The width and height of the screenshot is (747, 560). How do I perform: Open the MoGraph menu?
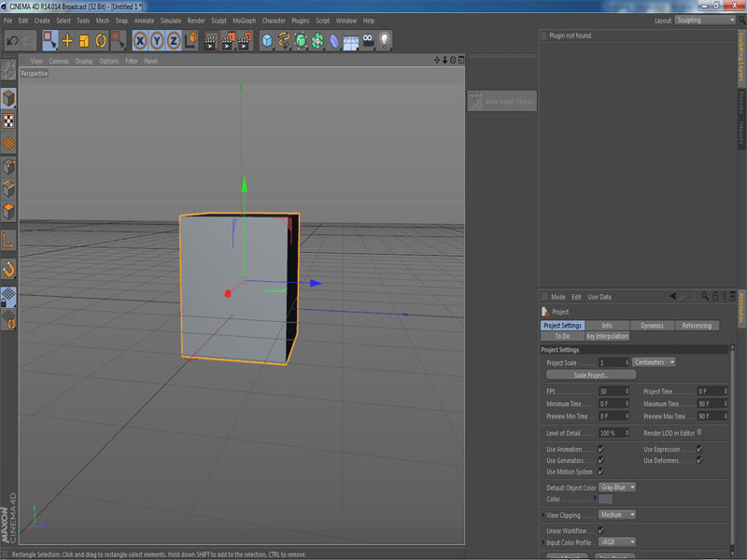pos(244,20)
